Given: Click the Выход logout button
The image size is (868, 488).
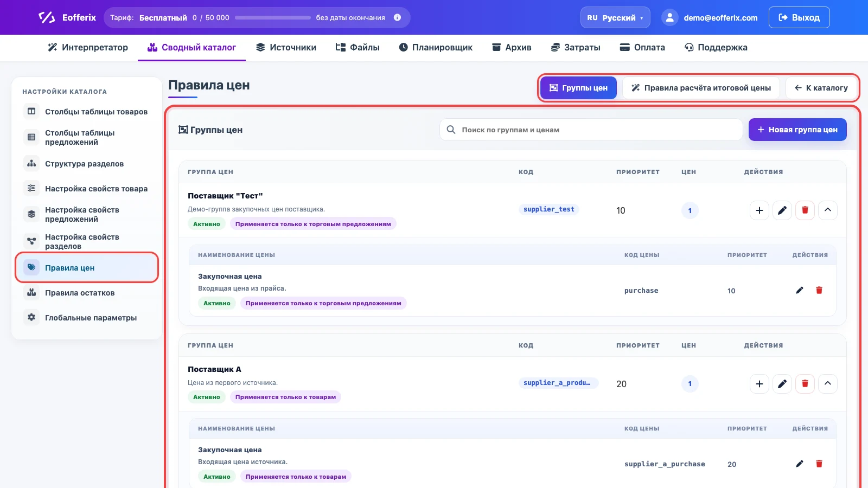Looking at the screenshot, I should 799,17.
